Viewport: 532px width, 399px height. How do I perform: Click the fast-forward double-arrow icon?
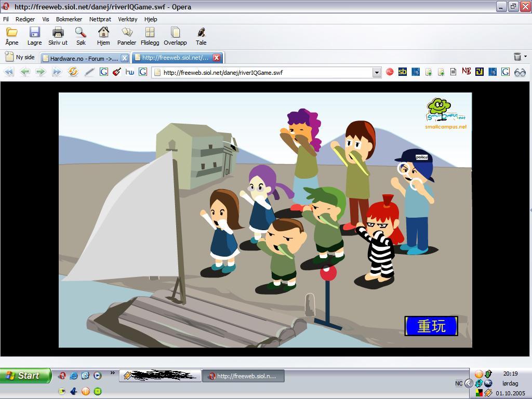click(57, 72)
